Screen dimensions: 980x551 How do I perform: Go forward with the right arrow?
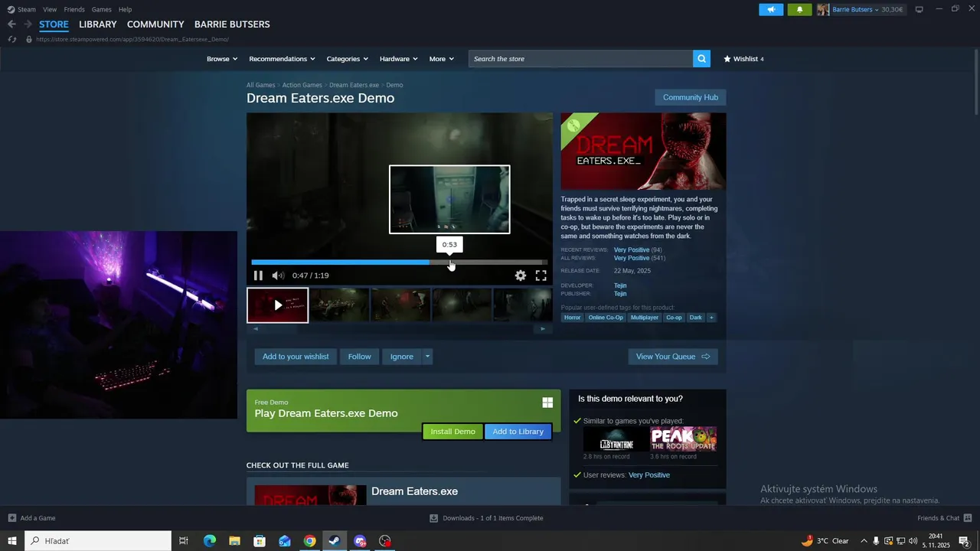pyautogui.click(x=28, y=24)
